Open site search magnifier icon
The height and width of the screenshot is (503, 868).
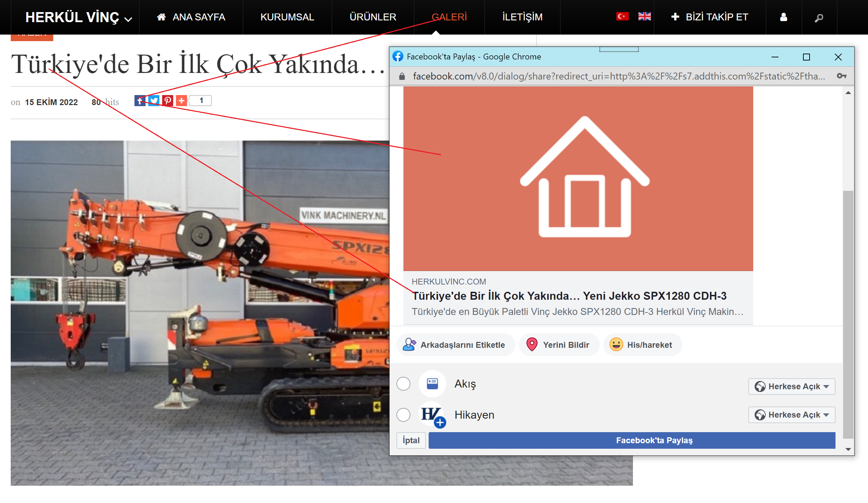[819, 18]
